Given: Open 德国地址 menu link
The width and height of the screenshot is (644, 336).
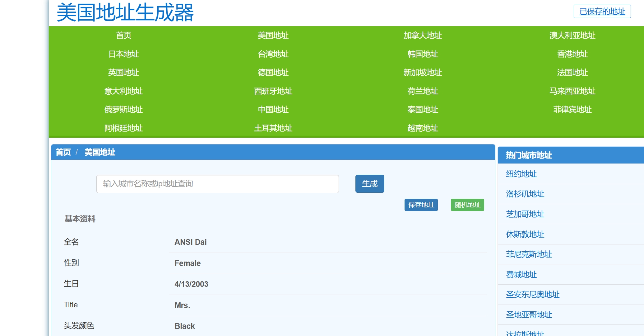Looking at the screenshot, I should coord(273,73).
